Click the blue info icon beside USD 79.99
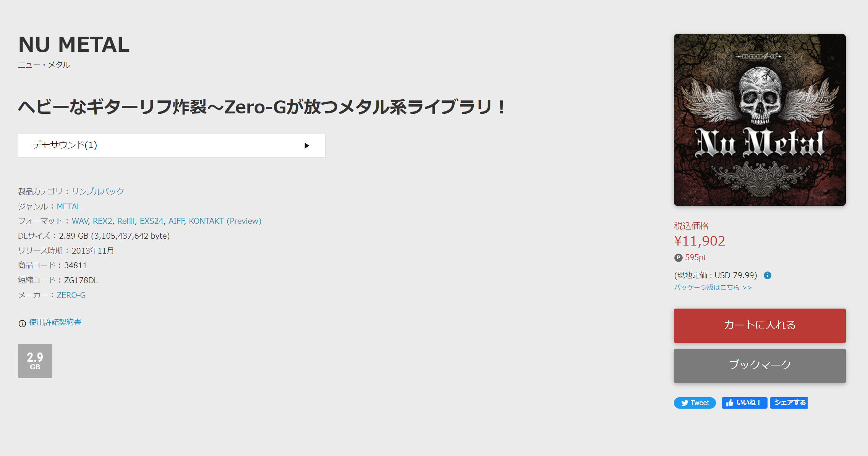 (767, 275)
